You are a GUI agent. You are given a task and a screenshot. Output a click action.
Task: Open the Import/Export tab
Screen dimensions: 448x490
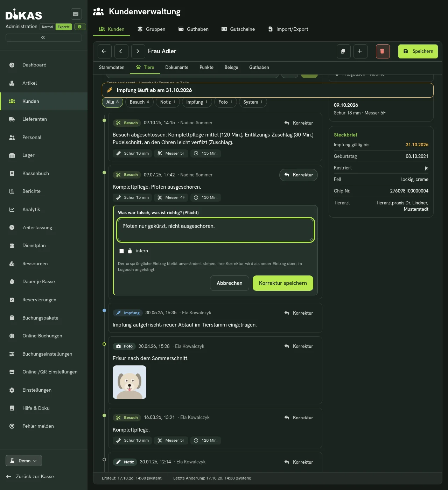pyautogui.click(x=288, y=29)
